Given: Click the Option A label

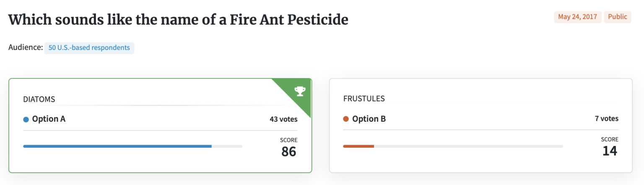Looking at the screenshot, I should click(49, 119).
